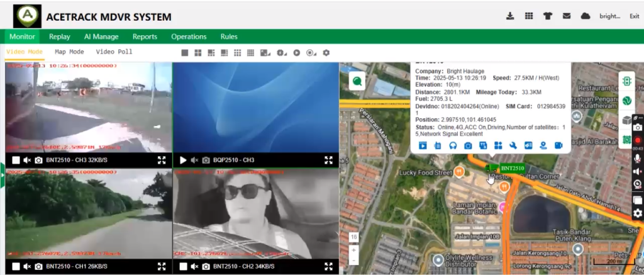Viewport: 644px width, 275px height.
Task: Toggle mute on BNT2510 CH2 video
Action: tap(195, 267)
